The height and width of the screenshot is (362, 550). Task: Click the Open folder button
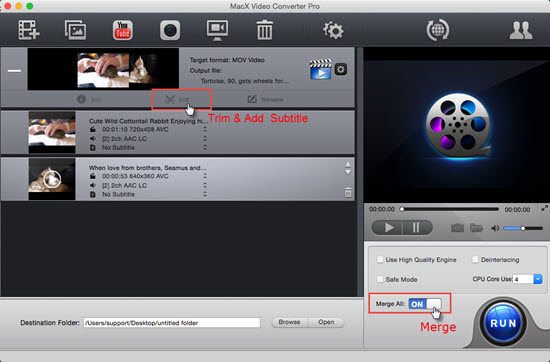(x=326, y=322)
